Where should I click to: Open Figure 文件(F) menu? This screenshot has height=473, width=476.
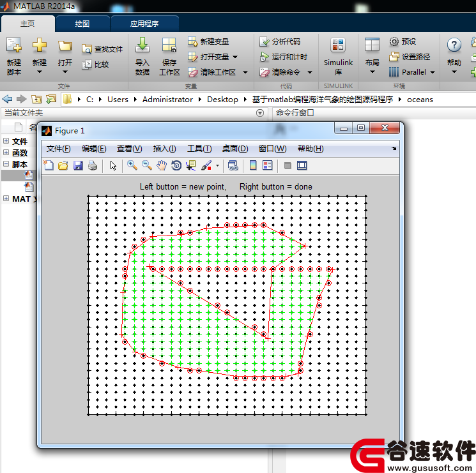59,149
